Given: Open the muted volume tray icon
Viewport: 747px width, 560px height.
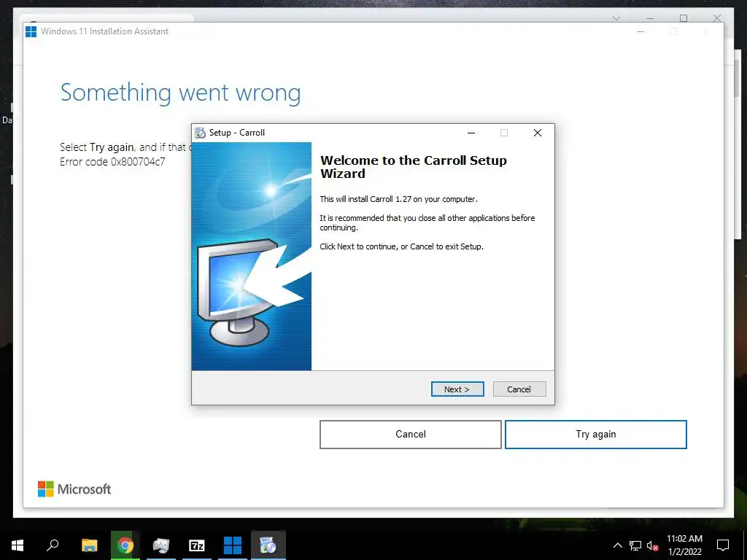Looking at the screenshot, I should (653, 545).
